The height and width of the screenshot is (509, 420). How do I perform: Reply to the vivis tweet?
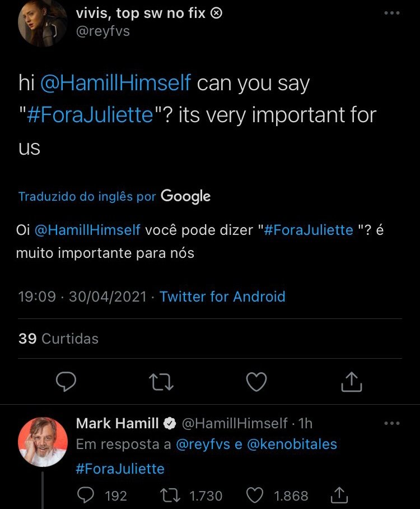[x=67, y=382]
